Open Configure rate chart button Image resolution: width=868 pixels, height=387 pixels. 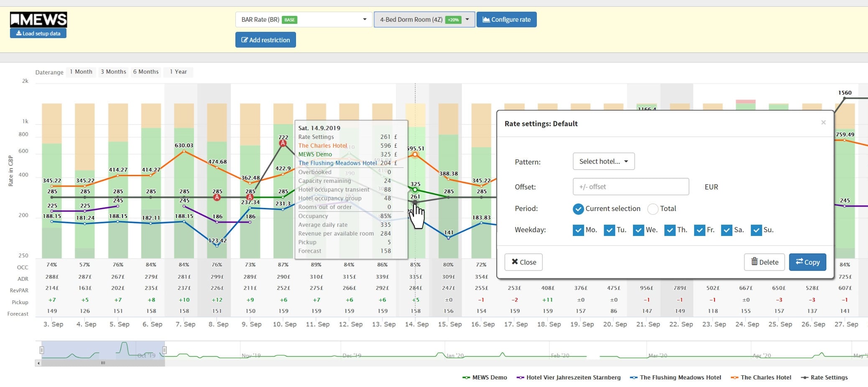506,20
